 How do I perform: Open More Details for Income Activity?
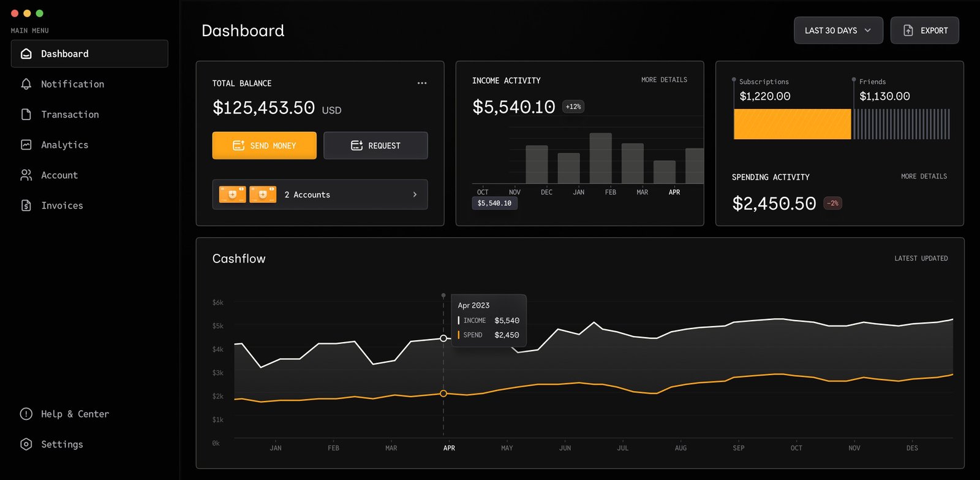[664, 80]
